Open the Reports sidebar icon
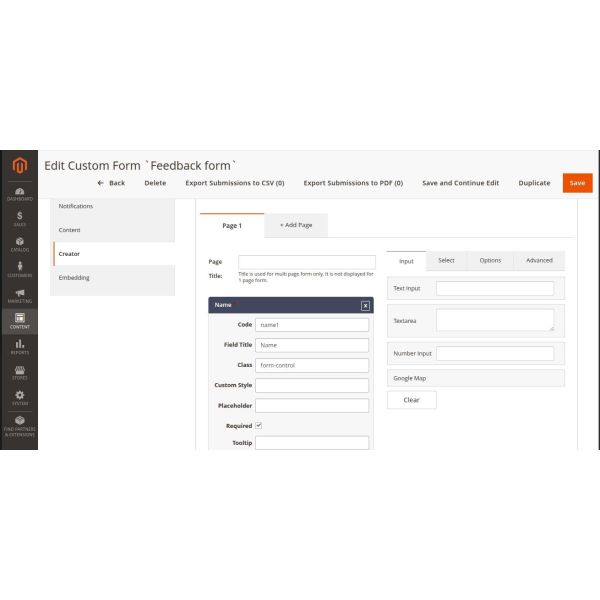Image resolution: width=600 pixels, height=600 pixels. click(x=19, y=346)
